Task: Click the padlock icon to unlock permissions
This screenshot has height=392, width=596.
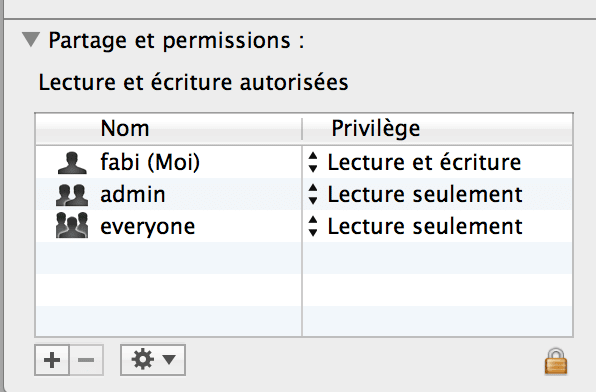Action: tap(556, 361)
